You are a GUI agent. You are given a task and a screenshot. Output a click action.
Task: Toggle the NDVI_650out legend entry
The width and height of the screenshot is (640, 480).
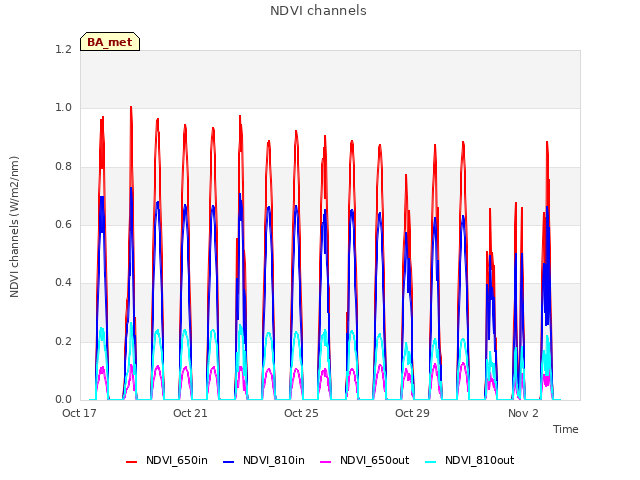point(364,461)
